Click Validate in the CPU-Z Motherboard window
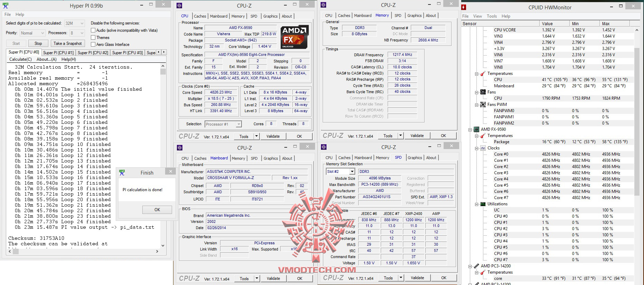The image size is (644, 285). click(x=273, y=278)
